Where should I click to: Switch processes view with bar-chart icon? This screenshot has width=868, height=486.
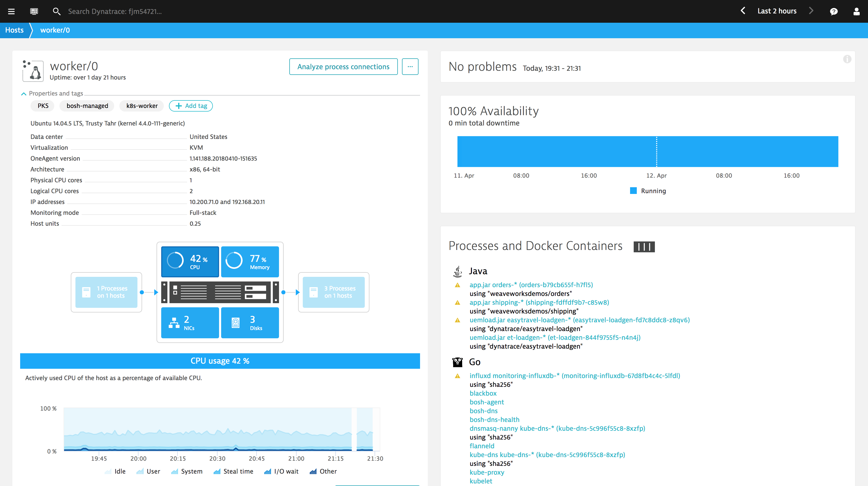tap(644, 247)
